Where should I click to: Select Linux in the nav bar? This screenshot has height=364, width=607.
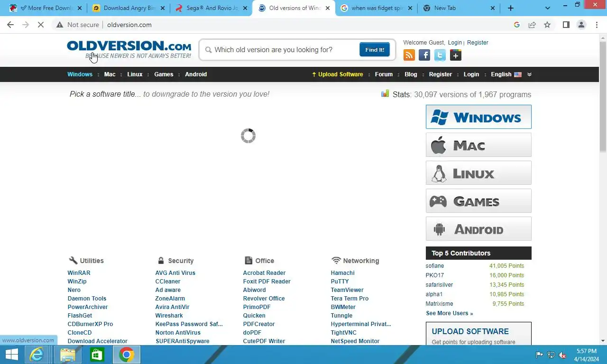(135, 74)
